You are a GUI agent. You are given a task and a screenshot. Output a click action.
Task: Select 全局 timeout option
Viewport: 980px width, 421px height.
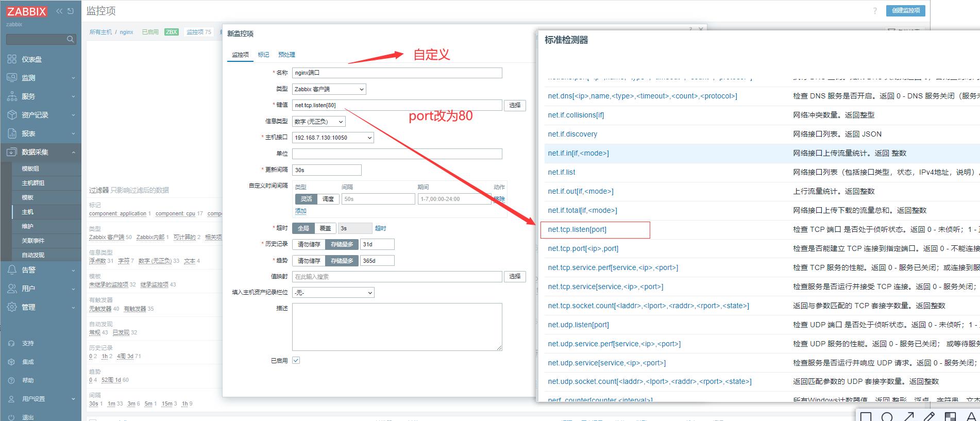click(303, 228)
